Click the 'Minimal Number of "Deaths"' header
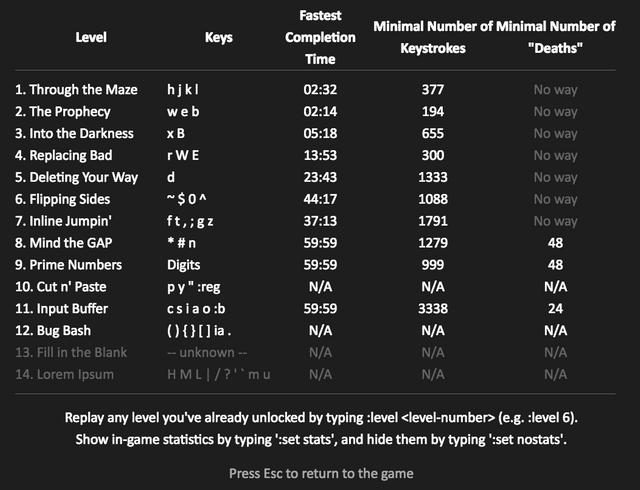640x490 pixels. [556, 37]
